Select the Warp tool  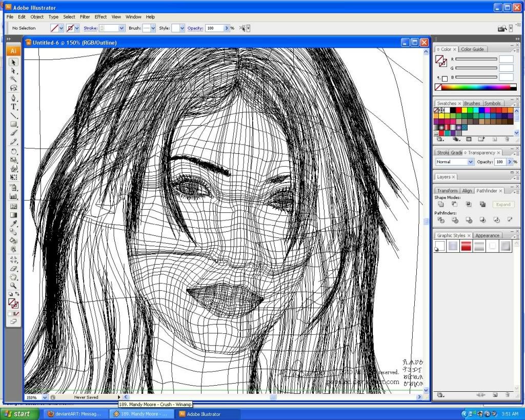pyautogui.click(x=13, y=169)
